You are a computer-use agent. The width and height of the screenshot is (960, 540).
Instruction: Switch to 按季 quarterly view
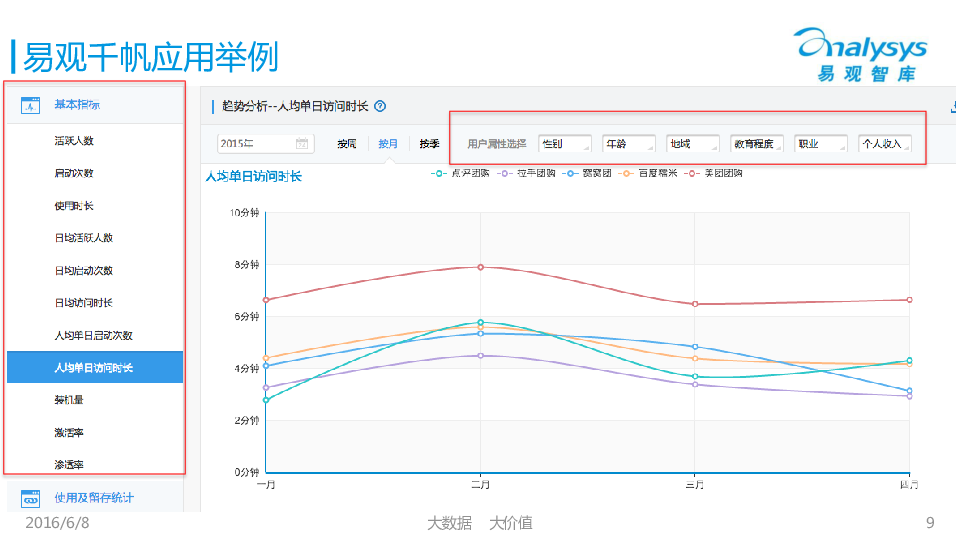[x=429, y=144]
